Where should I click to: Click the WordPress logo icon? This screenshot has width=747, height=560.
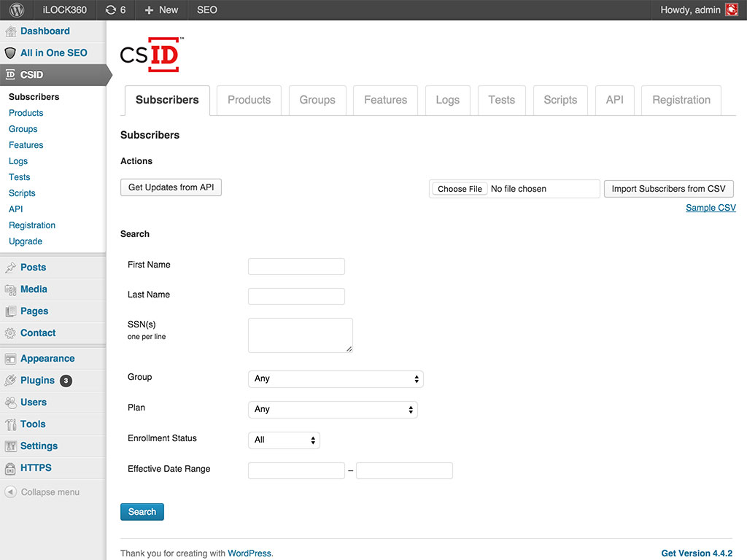click(x=17, y=10)
